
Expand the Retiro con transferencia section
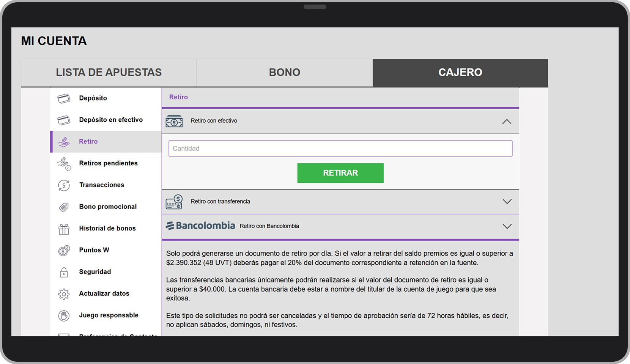point(507,202)
